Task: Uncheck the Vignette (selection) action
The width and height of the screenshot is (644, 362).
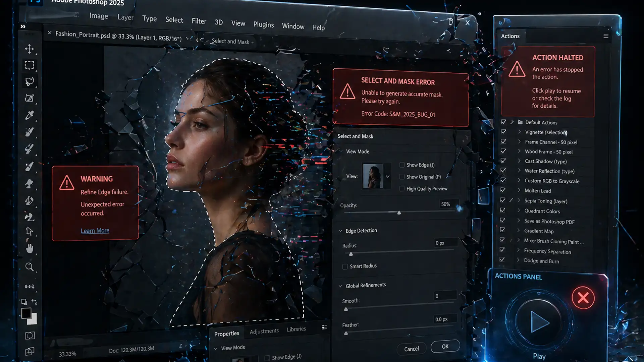Action: pyautogui.click(x=503, y=131)
